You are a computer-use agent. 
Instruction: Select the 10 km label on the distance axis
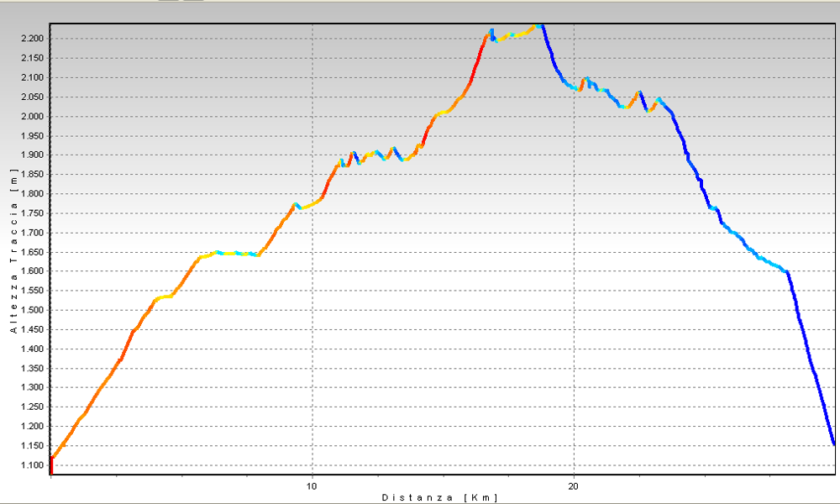(312, 486)
